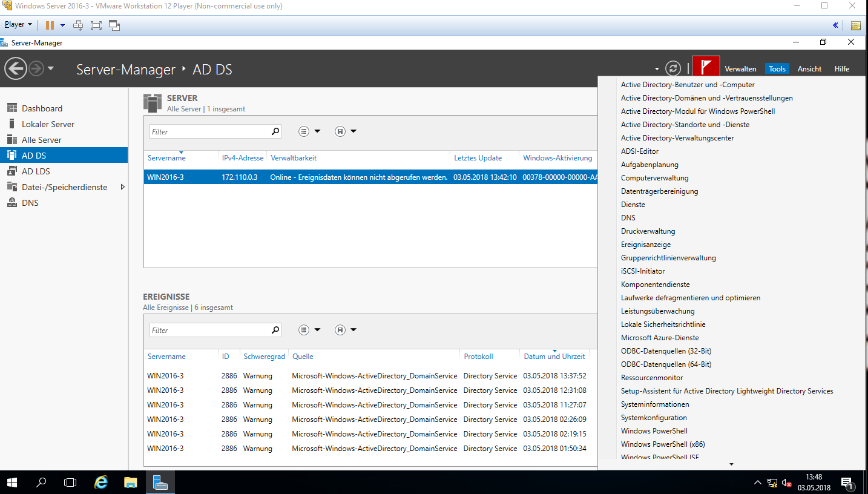Sort events by the Schweregrad column
The image size is (868, 494).
click(265, 357)
